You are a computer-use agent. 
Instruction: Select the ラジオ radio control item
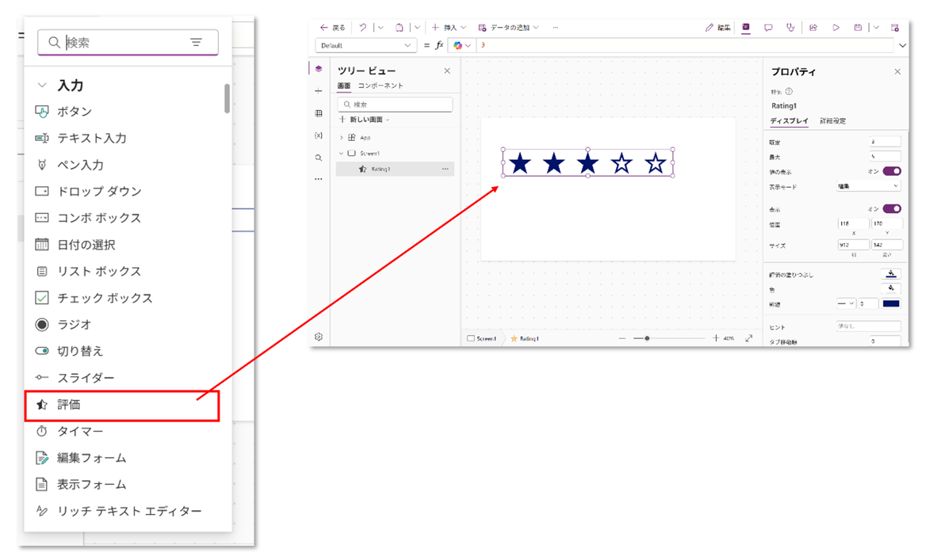click(74, 325)
